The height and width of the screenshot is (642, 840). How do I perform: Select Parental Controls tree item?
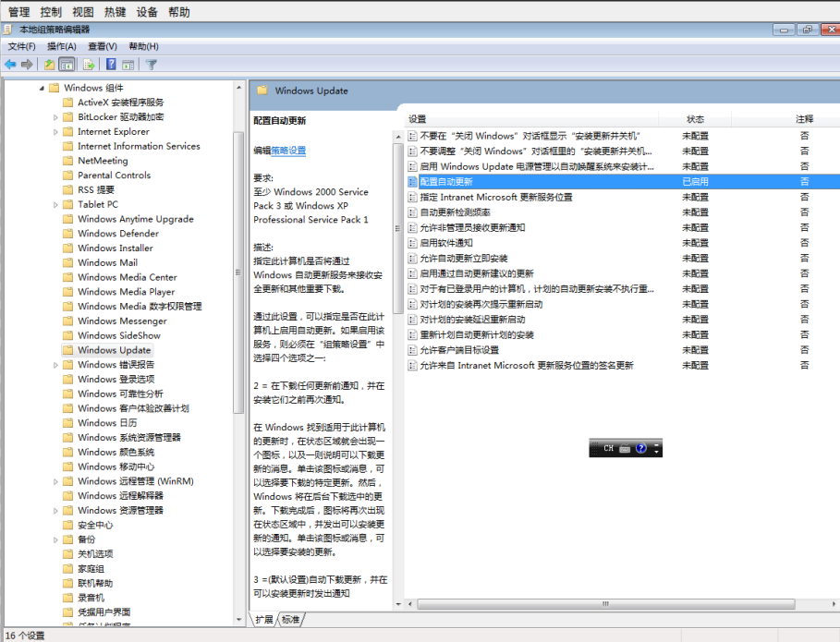114,176
